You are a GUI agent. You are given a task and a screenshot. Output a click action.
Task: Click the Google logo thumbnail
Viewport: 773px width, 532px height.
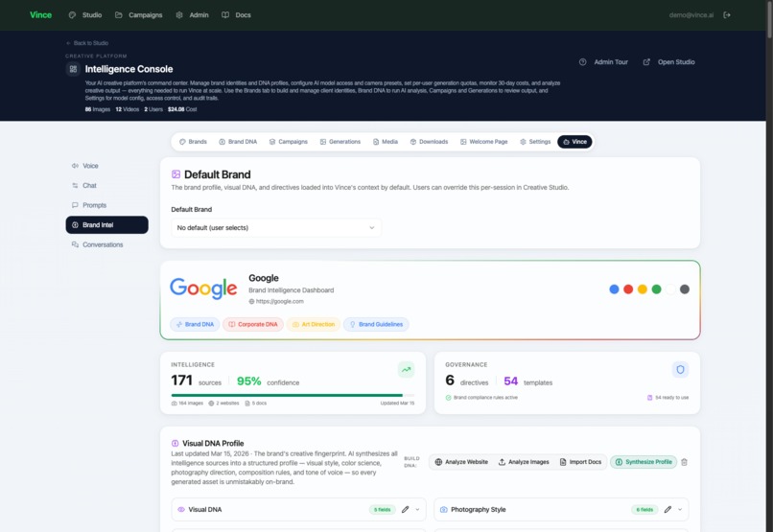coord(203,289)
